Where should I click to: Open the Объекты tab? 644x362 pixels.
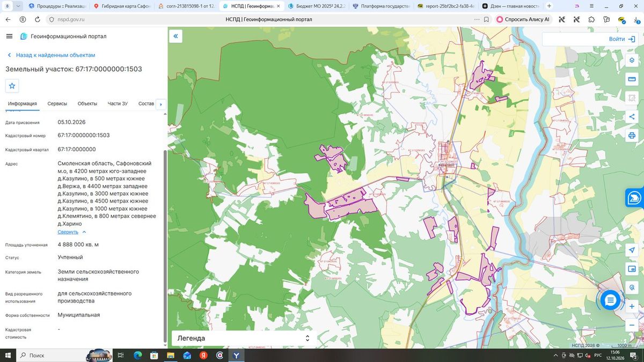pyautogui.click(x=87, y=104)
